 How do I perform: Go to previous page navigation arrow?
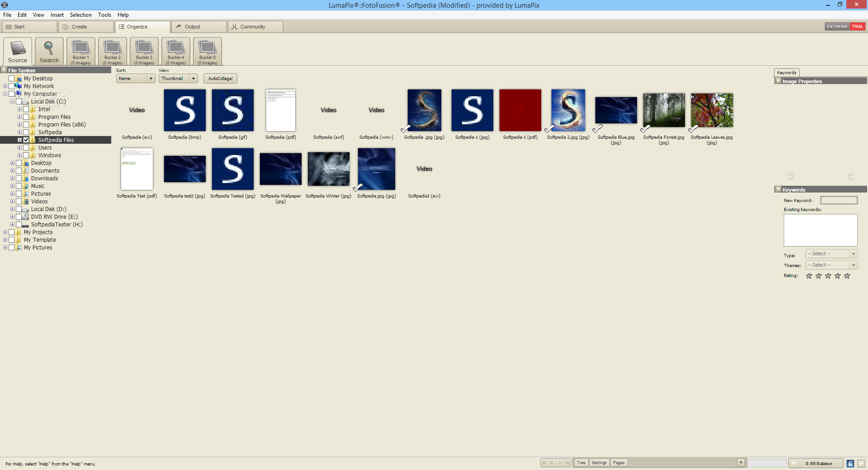point(552,463)
